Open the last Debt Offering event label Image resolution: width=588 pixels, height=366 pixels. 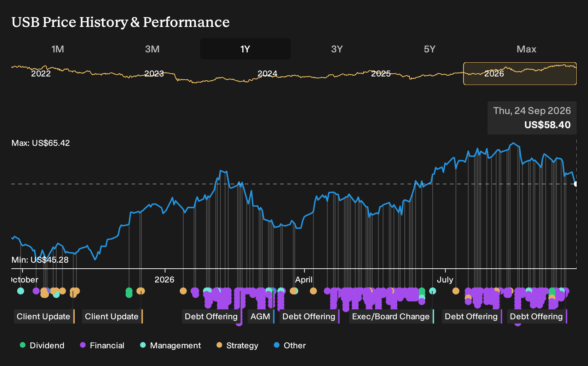pyautogui.click(x=537, y=316)
